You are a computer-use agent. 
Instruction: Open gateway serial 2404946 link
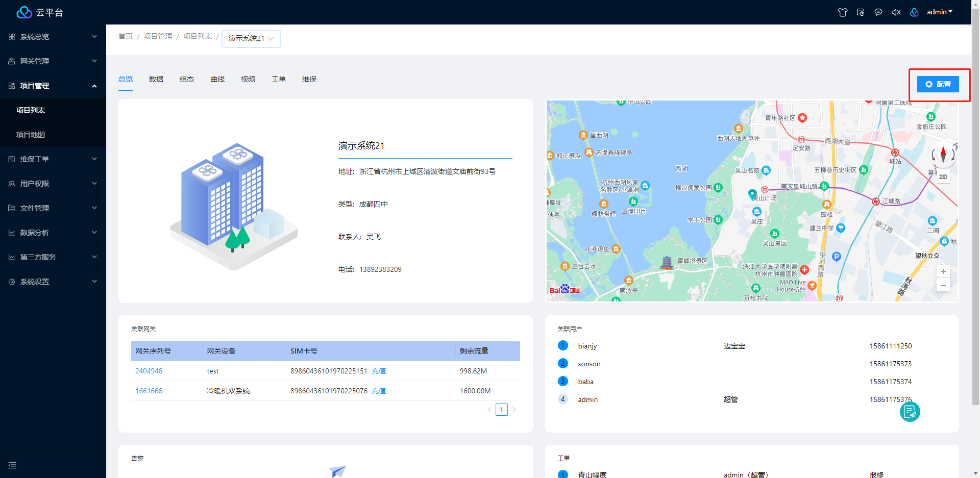click(x=149, y=371)
